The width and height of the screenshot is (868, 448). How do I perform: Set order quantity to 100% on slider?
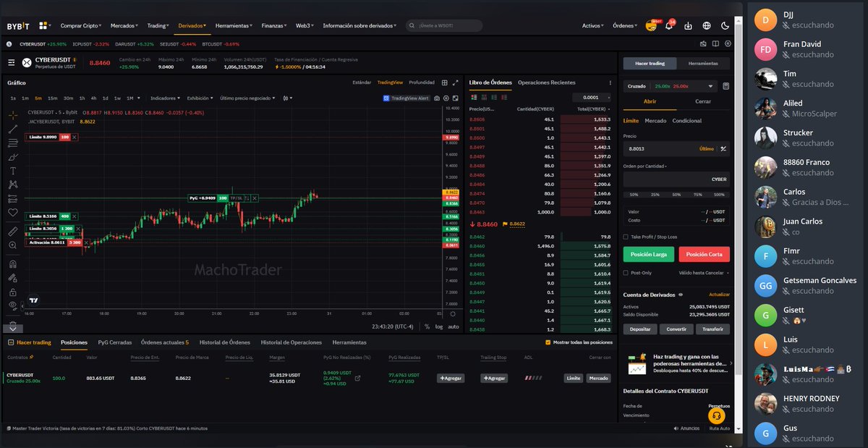(x=719, y=195)
